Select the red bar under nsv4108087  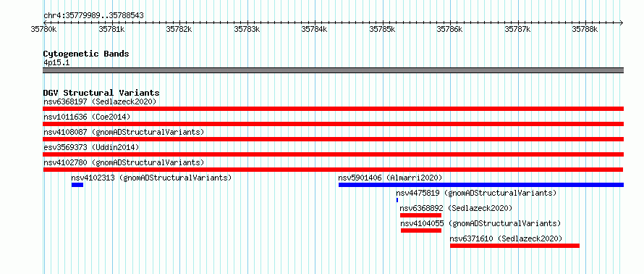[x=334, y=139]
